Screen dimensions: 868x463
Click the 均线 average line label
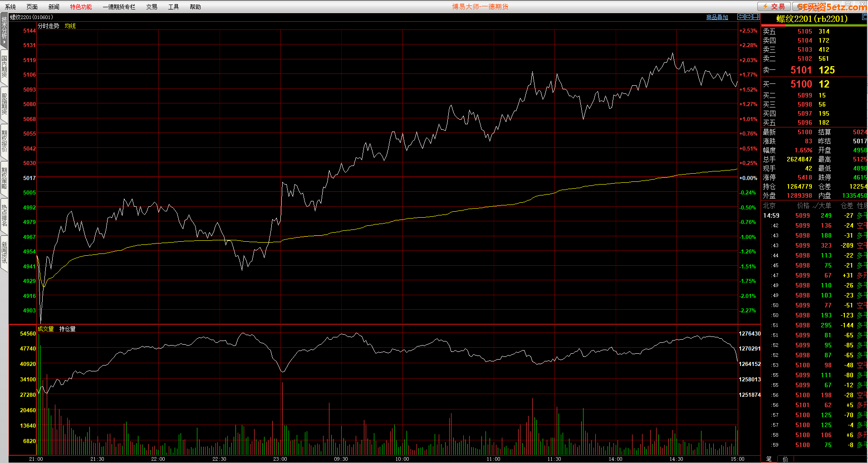(70, 26)
